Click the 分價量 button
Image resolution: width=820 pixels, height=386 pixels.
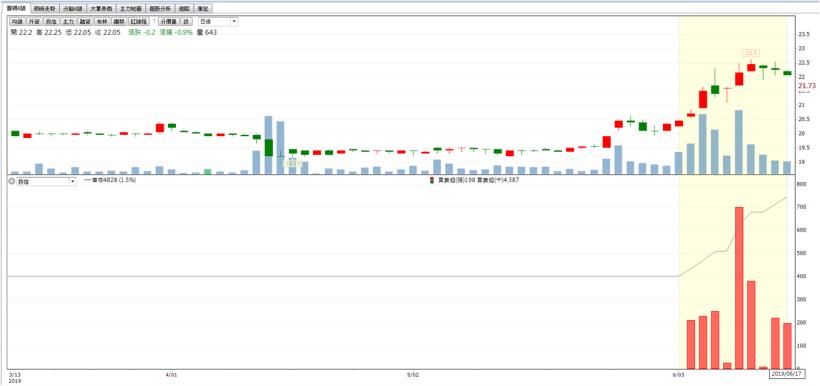[169, 21]
